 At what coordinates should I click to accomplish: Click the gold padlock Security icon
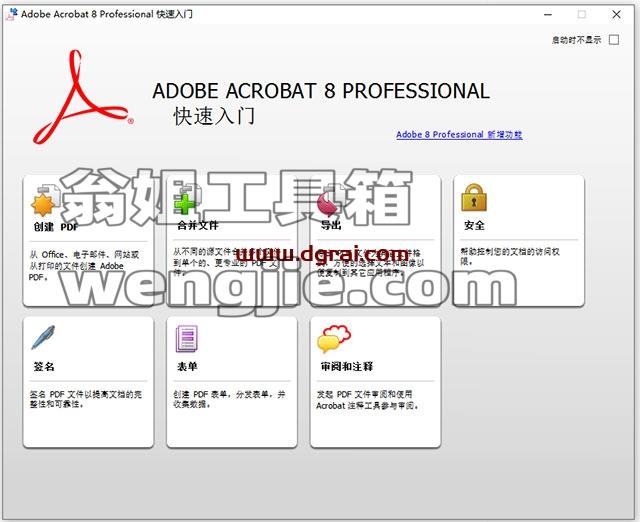click(x=474, y=198)
